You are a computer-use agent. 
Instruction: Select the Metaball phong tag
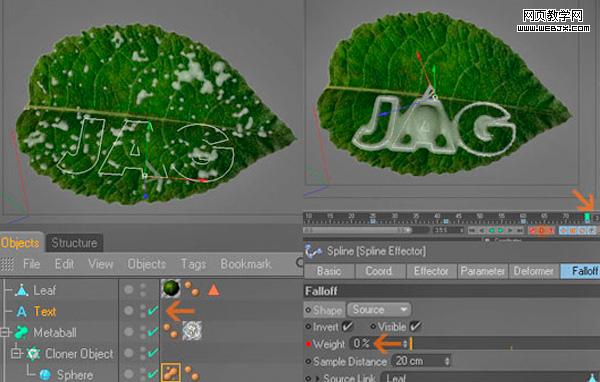coord(171,331)
